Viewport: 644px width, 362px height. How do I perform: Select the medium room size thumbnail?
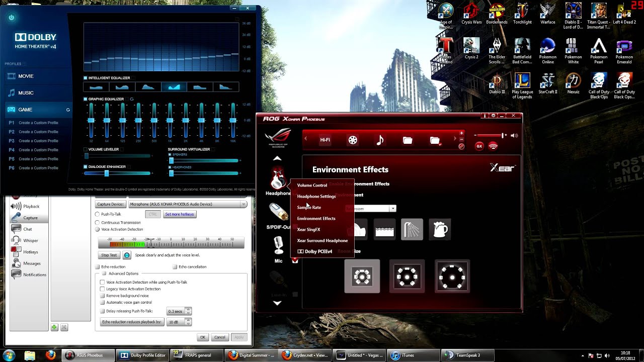[407, 276]
